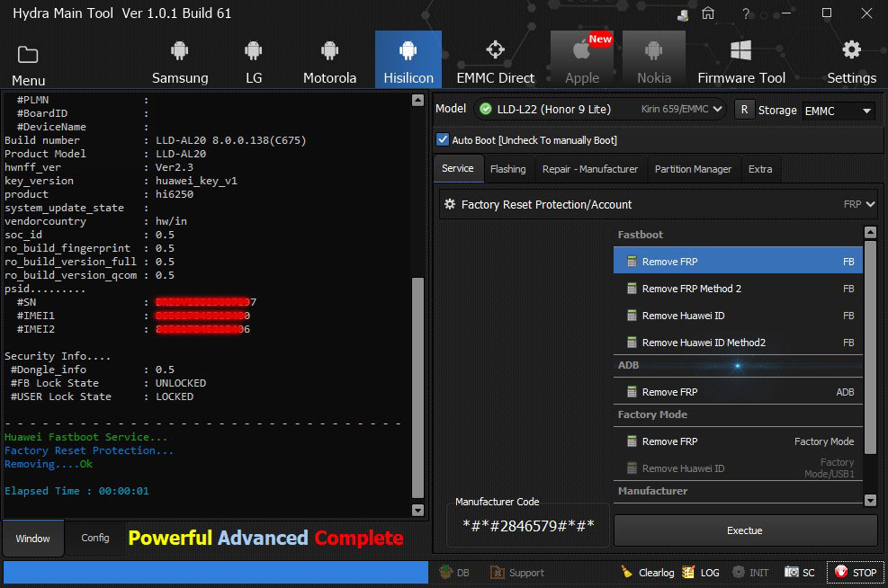Click the operations list scrollbar thumb
The image size is (888, 588).
[x=870, y=347]
